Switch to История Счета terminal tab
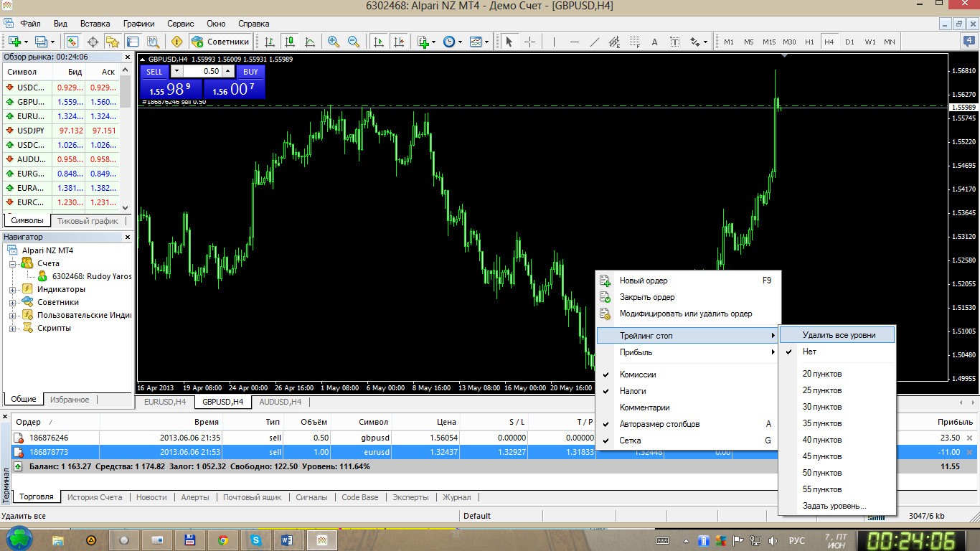Viewport: 980px width, 551px height. [95, 496]
